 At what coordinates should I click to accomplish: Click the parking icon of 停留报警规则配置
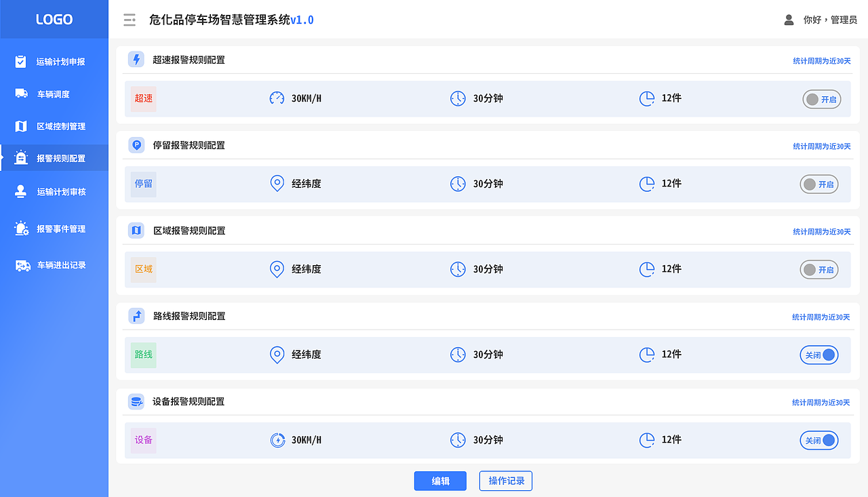[136, 145]
